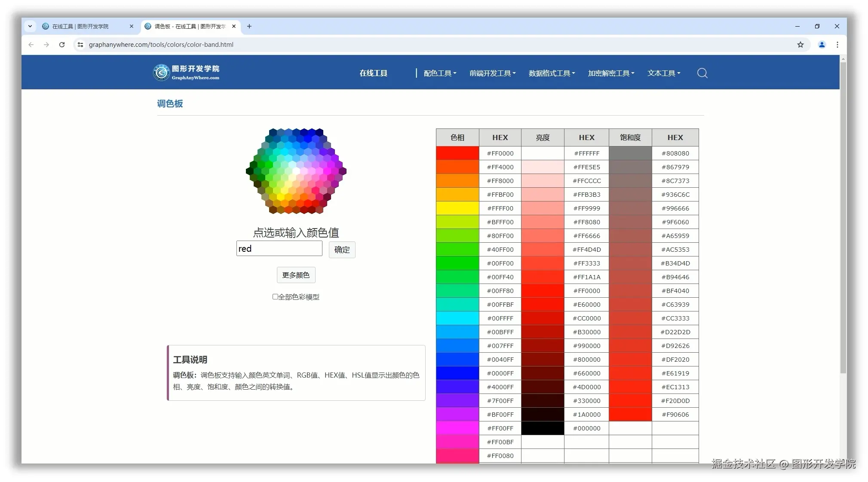868x482 pixels.
Task: Open the 配色工具 dropdown menu
Action: [x=439, y=73]
